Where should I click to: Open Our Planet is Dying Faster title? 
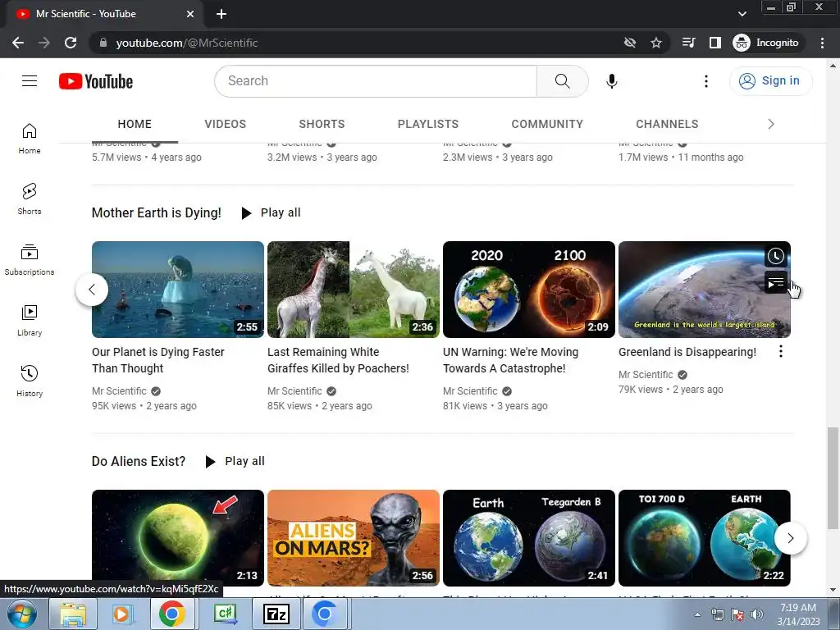pos(158,360)
